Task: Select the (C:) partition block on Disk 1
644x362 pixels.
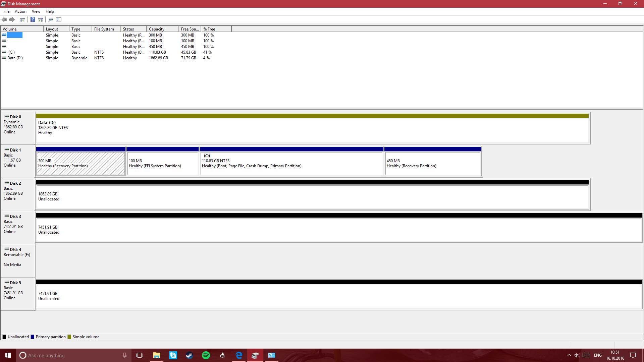Action: point(291,164)
